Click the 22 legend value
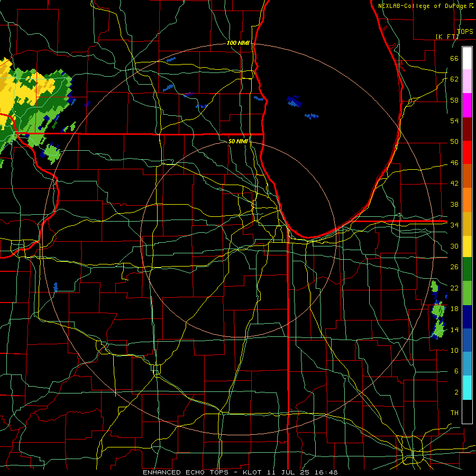The height and width of the screenshot is (476, 476). (x=454, y=288)
